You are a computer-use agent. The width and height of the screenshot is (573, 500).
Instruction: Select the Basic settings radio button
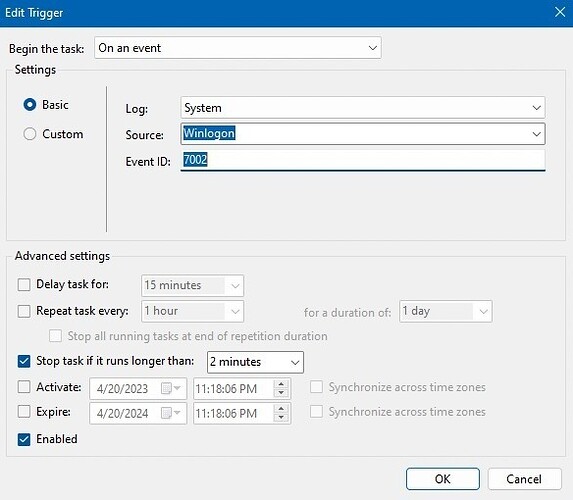point(30,105)
